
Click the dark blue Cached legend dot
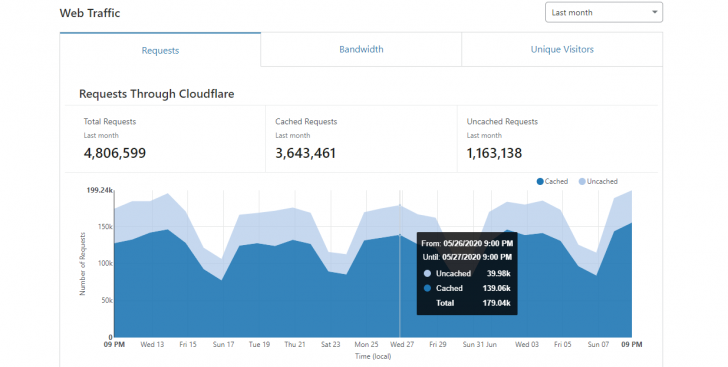click(x=540, y=182)
